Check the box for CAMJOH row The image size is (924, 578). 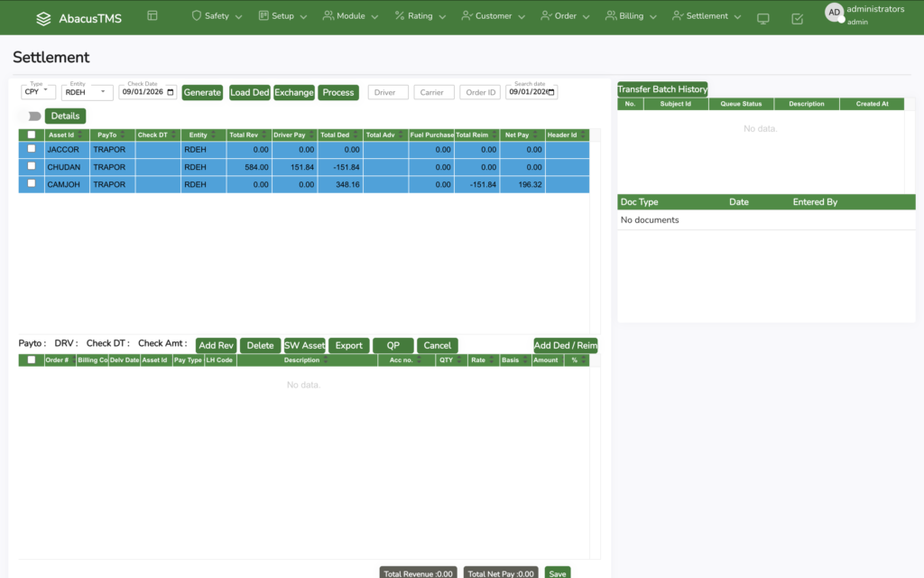(x=32, y=183)
